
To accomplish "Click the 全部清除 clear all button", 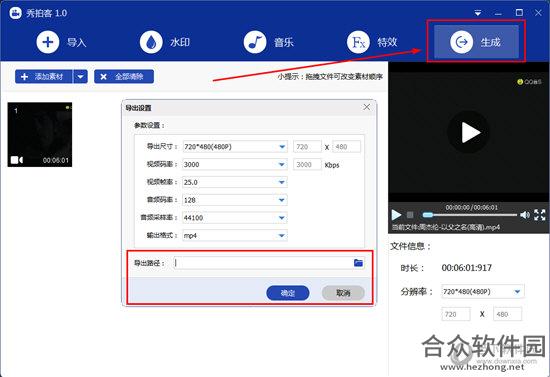I will click(x=124, y=76).
